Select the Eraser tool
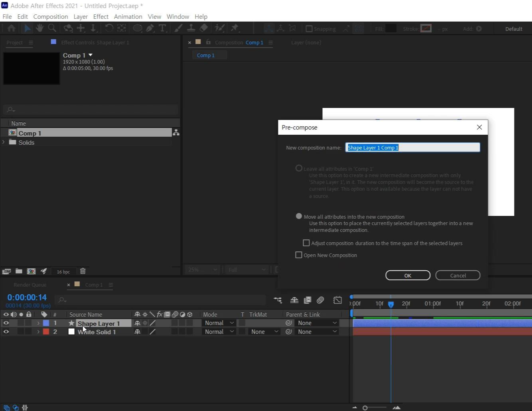The width and height of the screenshot is (532, 411). tap(204, 28)
